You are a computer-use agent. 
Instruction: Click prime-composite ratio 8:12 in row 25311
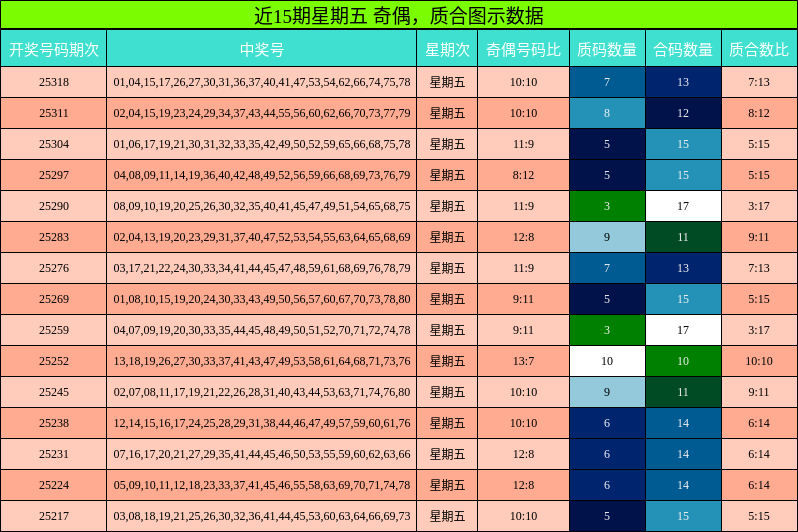pyautogui.click(x=759, y=114)
